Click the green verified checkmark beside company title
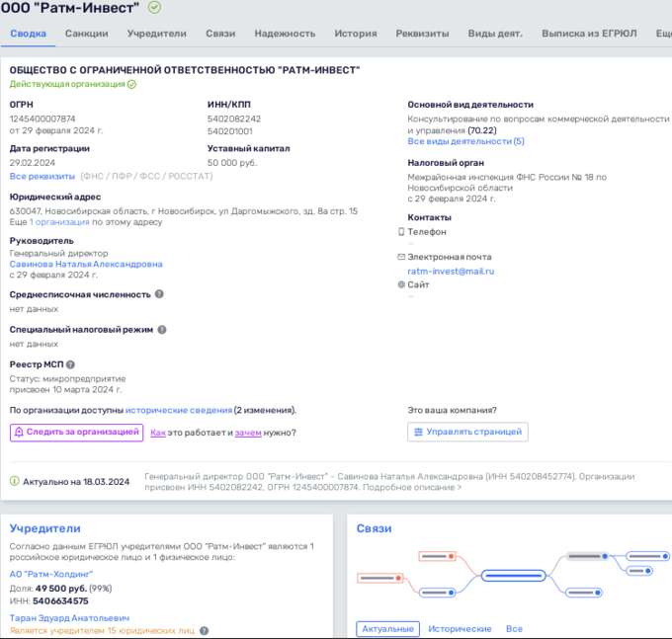The height and width of the screenshot is (639, 672). coord(153,8)
